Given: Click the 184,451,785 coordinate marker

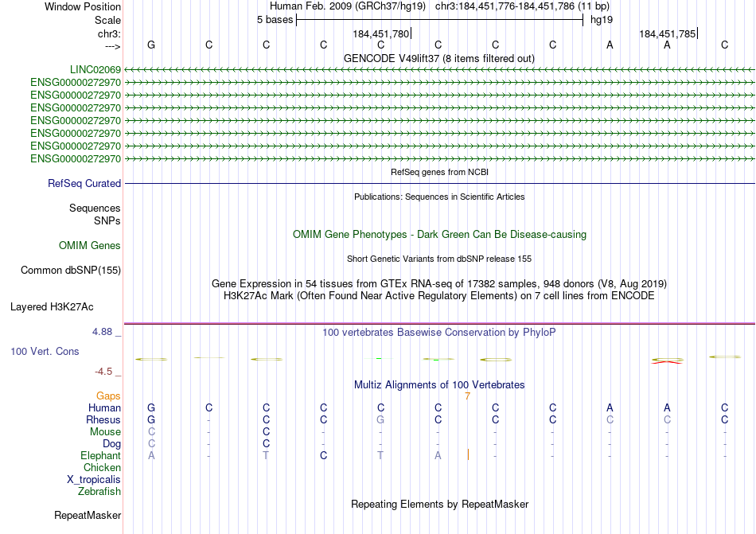Looking at the screenshot, I should pos(668,33).
